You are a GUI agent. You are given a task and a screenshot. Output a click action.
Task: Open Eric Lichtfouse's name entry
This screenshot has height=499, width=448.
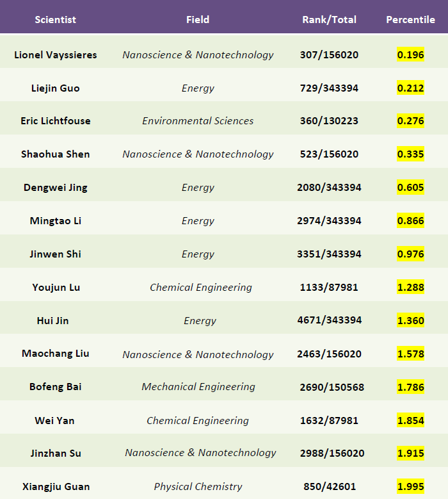point(56,121)
